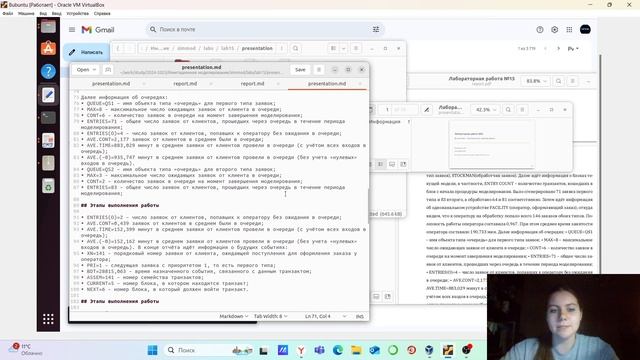Click search icon in presentation PDF viewer
Viewport: 640px width, 360px height.
508,109
